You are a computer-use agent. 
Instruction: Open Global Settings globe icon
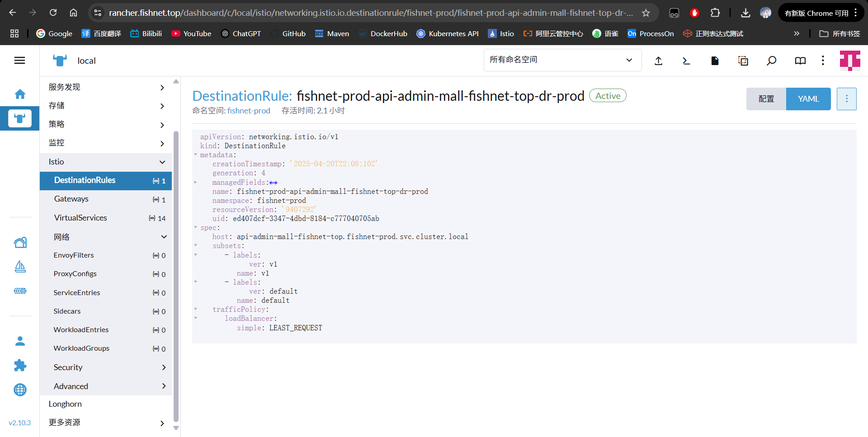click(x=20, y=390)
